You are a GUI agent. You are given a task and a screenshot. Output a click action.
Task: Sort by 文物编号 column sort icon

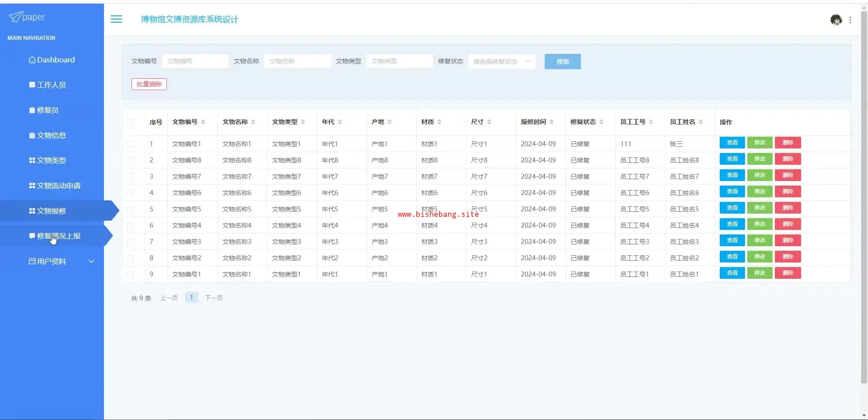tap(203, 122)
